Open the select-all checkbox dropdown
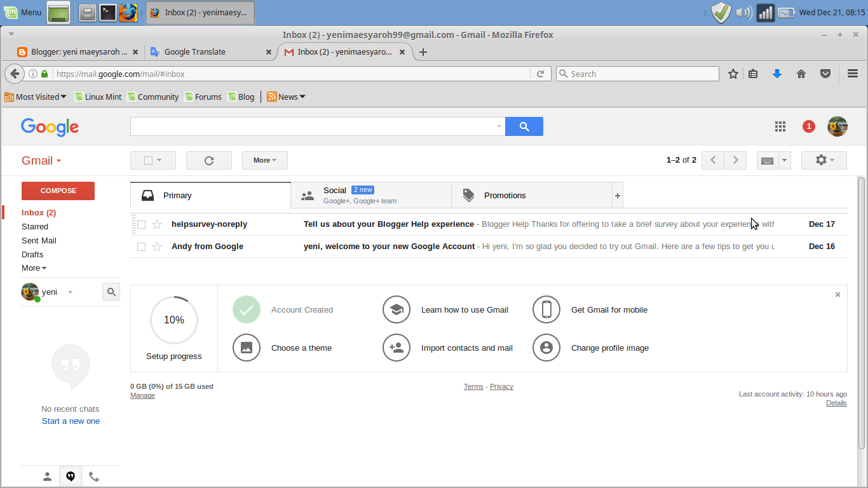868x488 pixels. click(153, 160)
